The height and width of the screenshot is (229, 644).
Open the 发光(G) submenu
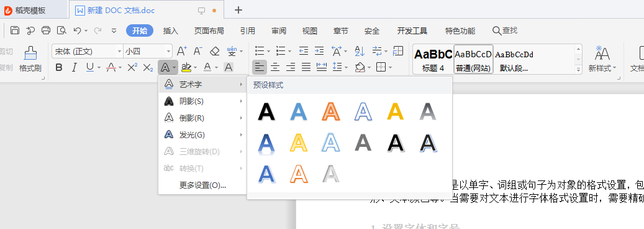pos(202,134)
